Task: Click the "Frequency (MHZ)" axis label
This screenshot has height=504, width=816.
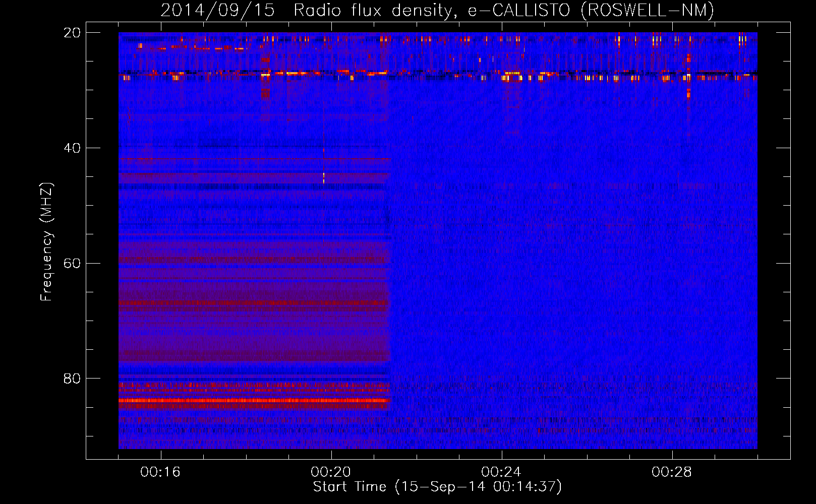Action: (46, 242)
